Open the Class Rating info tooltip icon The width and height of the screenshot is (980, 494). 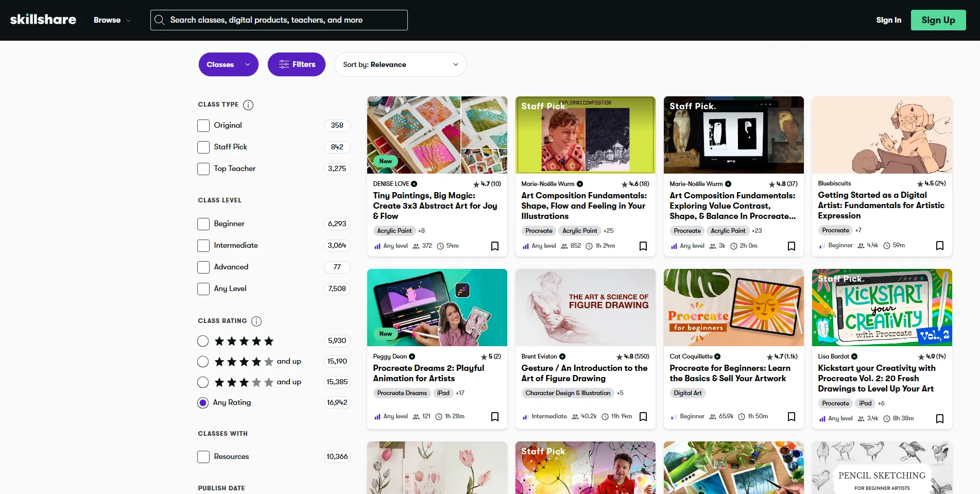click(256, 321)
